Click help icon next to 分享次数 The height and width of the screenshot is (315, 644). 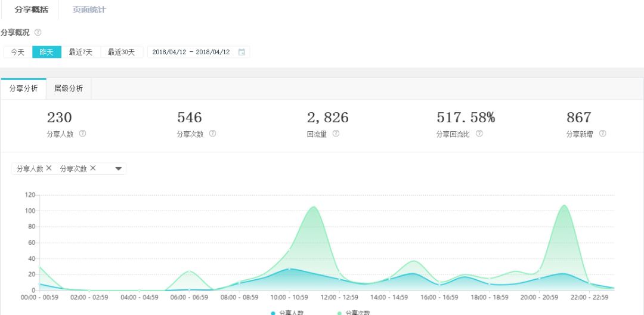[212, 134]
